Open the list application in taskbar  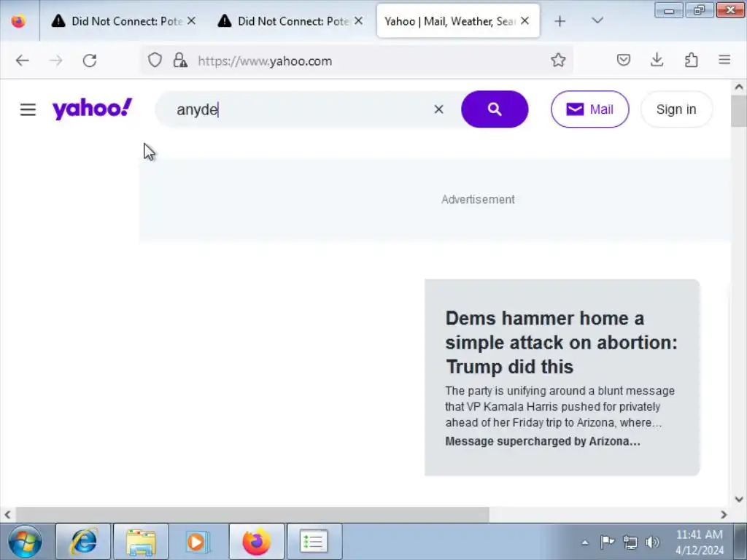click(314, 542)
